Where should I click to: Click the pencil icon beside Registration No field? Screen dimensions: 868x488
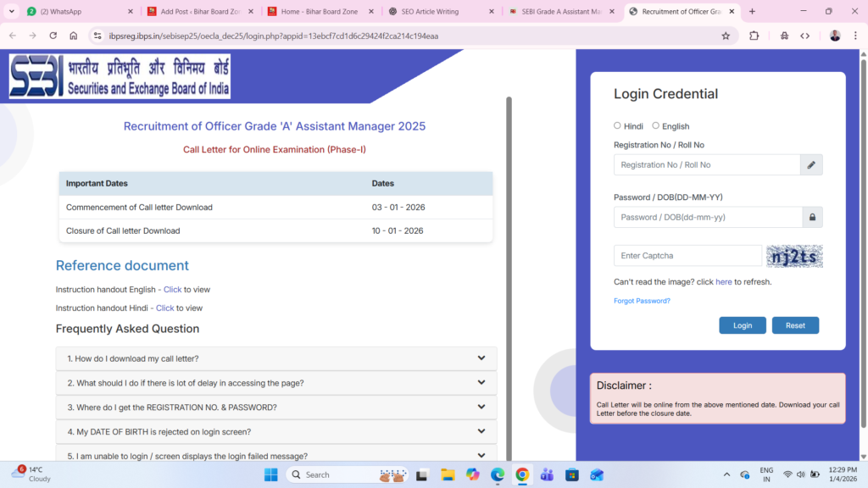[811, 164]
